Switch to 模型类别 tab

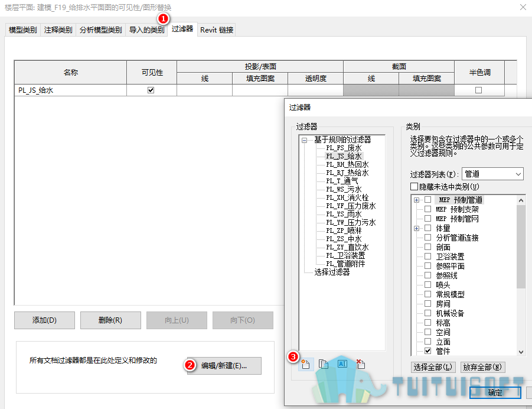tap(22, 30)
